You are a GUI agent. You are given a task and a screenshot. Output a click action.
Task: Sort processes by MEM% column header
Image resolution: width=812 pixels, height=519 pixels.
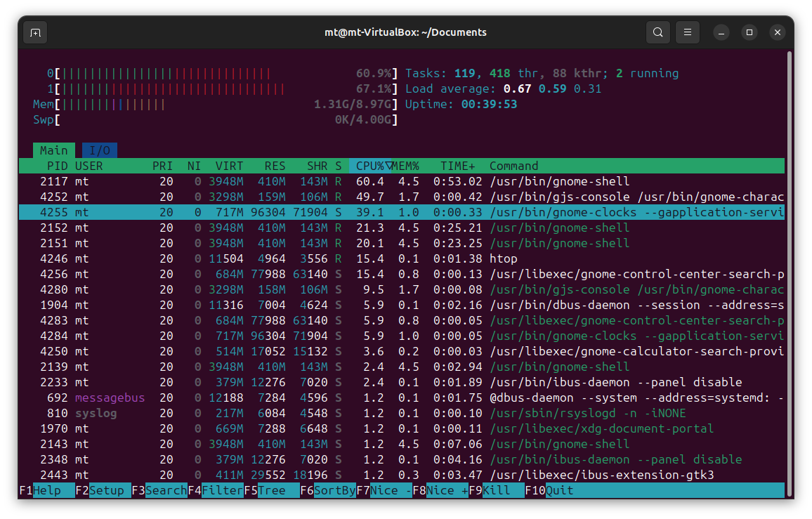(405, 166)
